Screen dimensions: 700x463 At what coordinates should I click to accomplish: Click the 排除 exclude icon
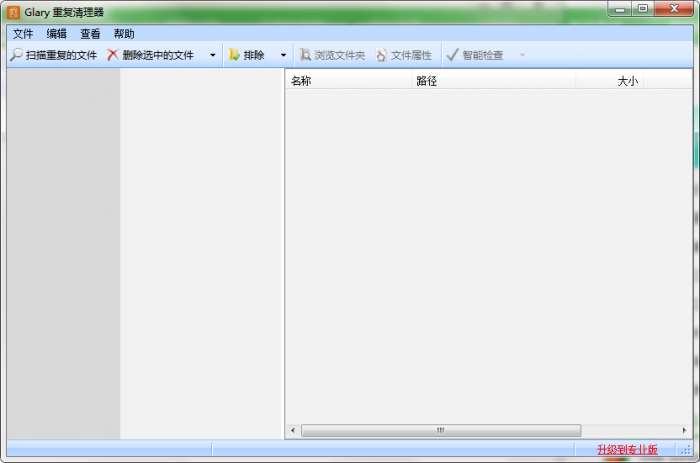(x=234, y=55)
